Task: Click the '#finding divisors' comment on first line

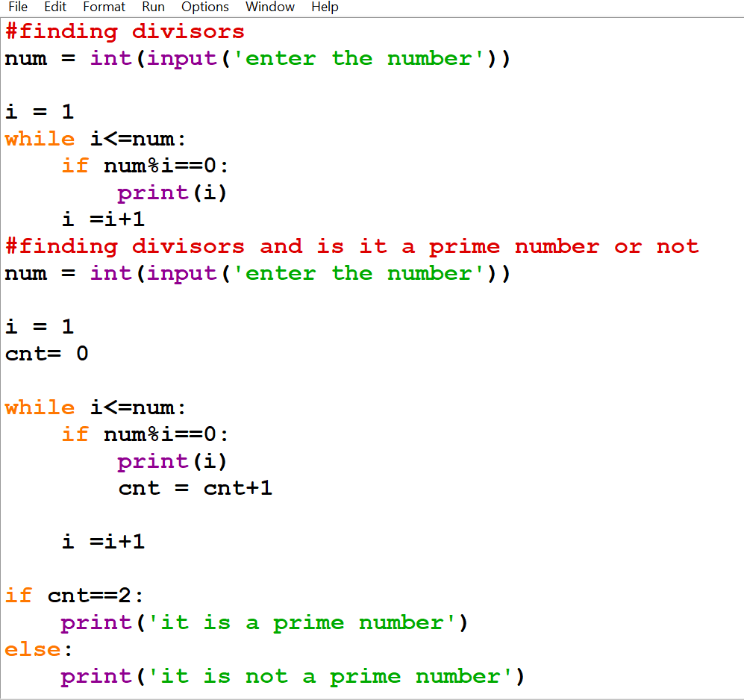Action: point(125,32)
